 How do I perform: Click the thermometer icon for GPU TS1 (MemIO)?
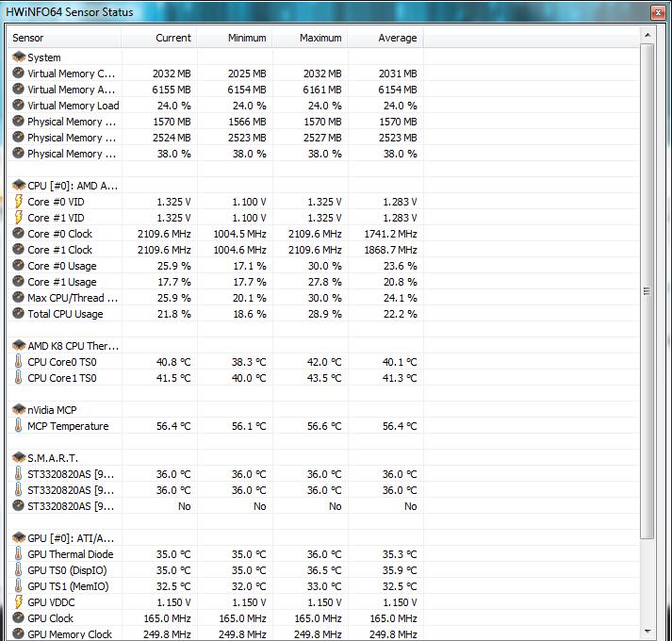click(18, 585)
